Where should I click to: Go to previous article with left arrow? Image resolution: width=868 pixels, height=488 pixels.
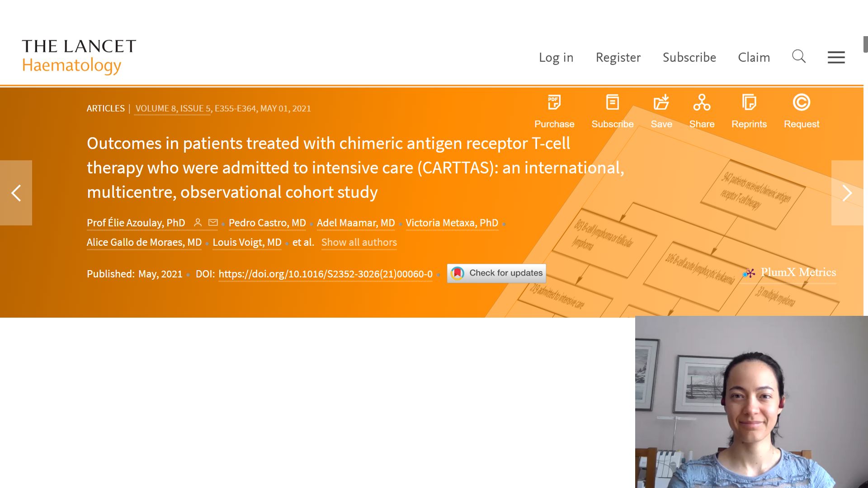(x=16, y=193)
